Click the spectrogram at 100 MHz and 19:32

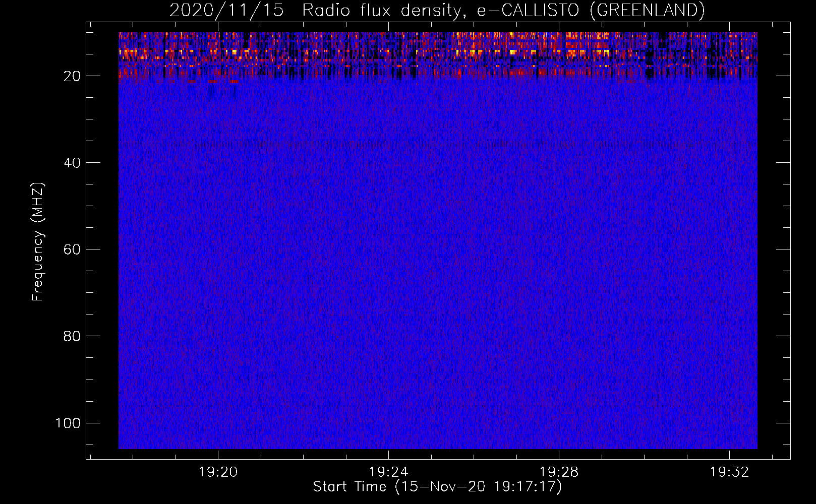tap(729, 422)
